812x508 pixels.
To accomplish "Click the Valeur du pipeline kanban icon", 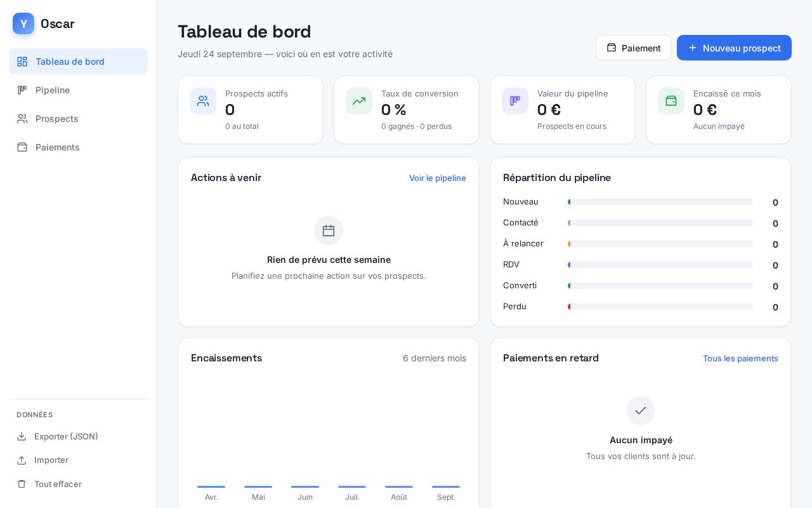I will pos(515,101).
